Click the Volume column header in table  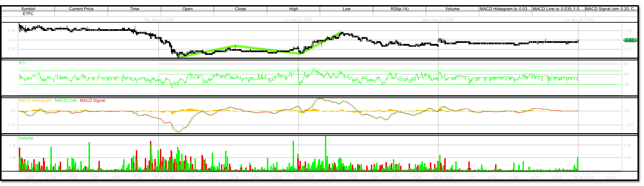click(x=452, y=9)
